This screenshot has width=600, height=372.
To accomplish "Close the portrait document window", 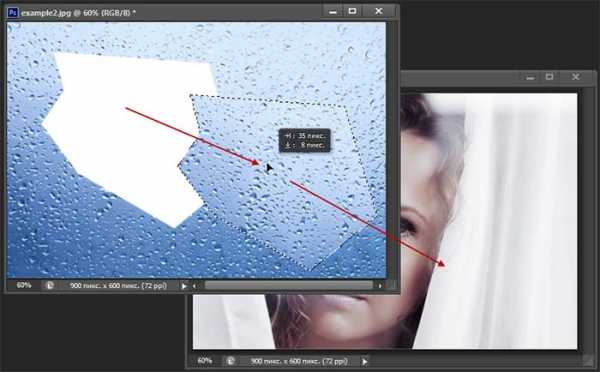I will [x=576, y=77].
